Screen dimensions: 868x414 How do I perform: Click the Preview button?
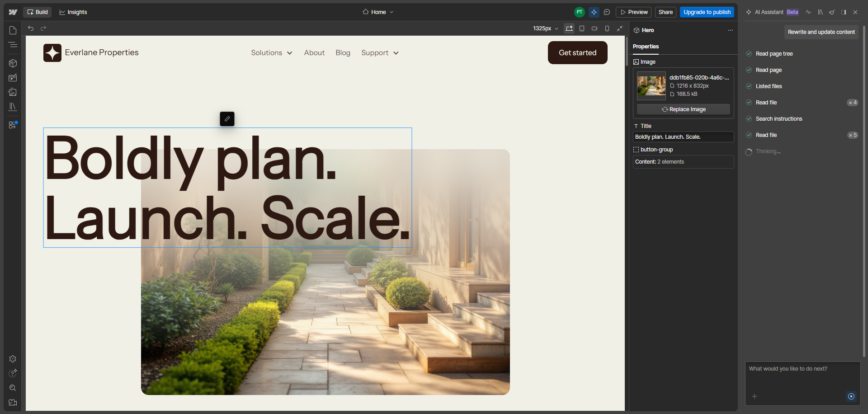633,12
